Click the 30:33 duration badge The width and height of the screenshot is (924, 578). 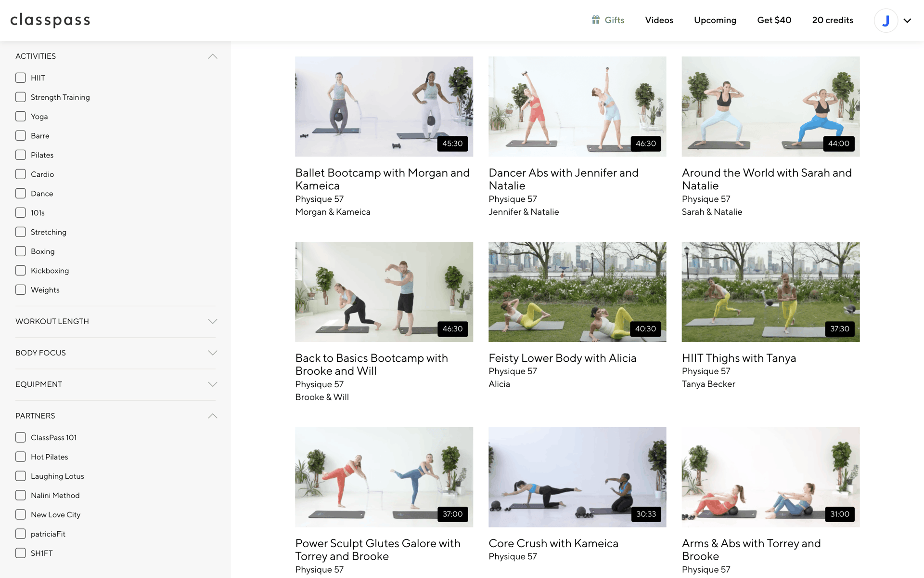click(646, 514)
